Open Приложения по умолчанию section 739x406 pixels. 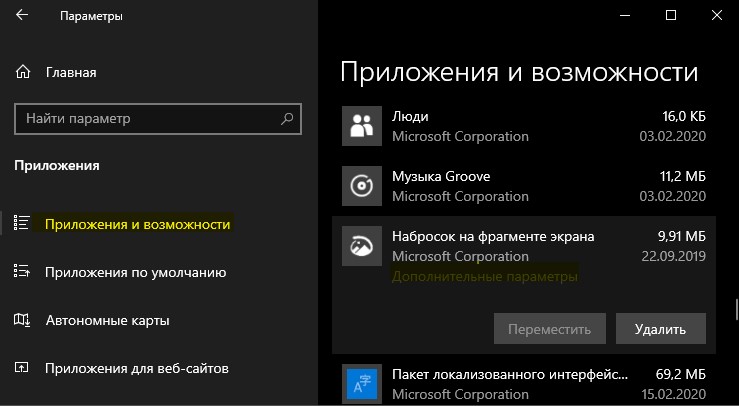point(136,273)
